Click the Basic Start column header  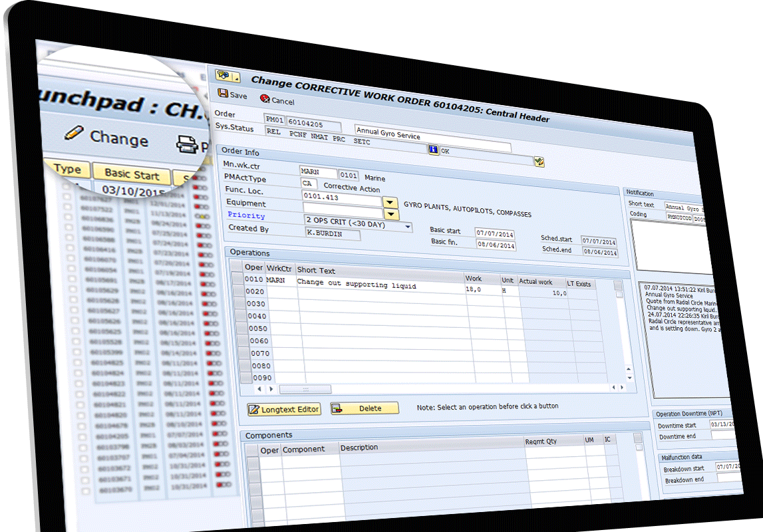(x=132, y=174)
